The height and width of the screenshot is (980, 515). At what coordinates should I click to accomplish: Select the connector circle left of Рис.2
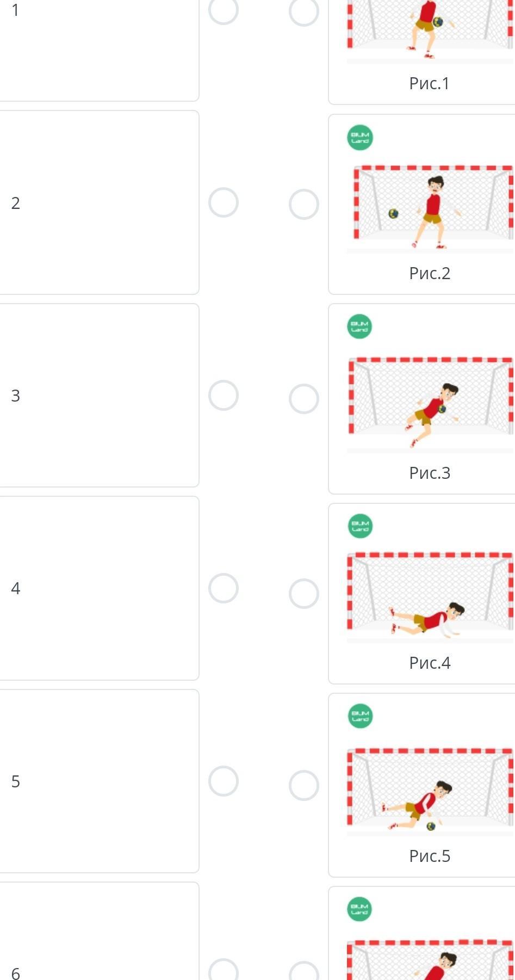[x=303, y=205]
